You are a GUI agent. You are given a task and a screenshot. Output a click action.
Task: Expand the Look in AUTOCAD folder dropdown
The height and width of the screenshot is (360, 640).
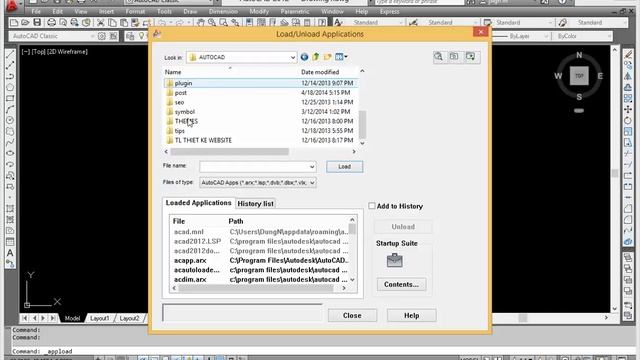click(293, 58)
